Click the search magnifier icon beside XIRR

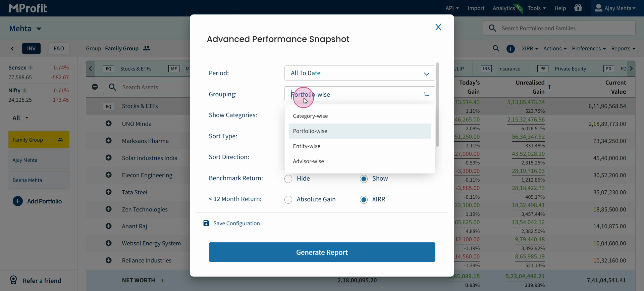pyautogui.click(x=496, y=49)
